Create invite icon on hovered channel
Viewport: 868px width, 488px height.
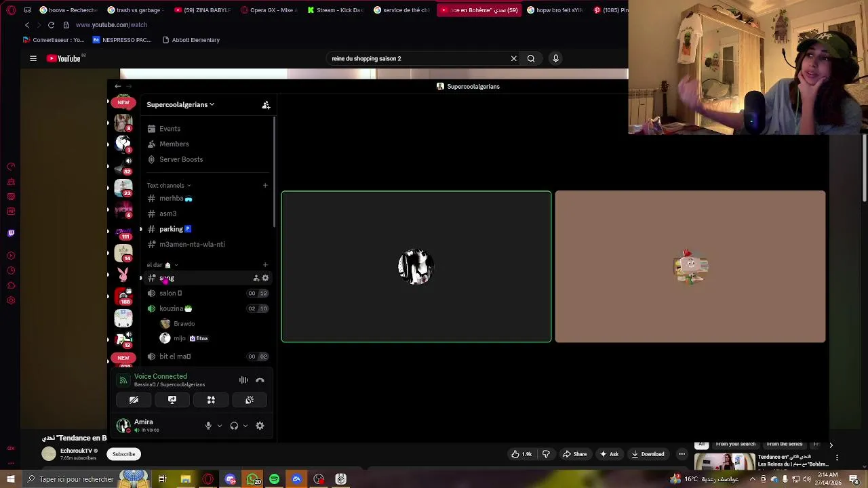(x=256, y=278)
